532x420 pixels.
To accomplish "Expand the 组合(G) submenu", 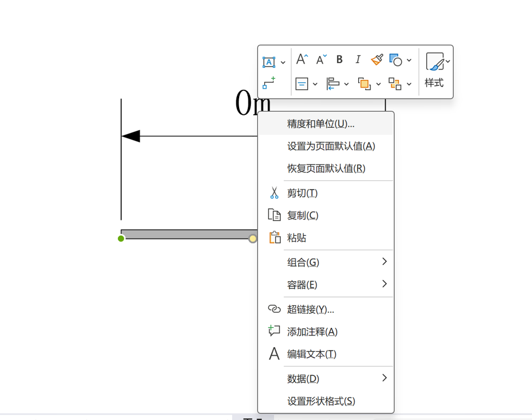I will coord(325,262).
